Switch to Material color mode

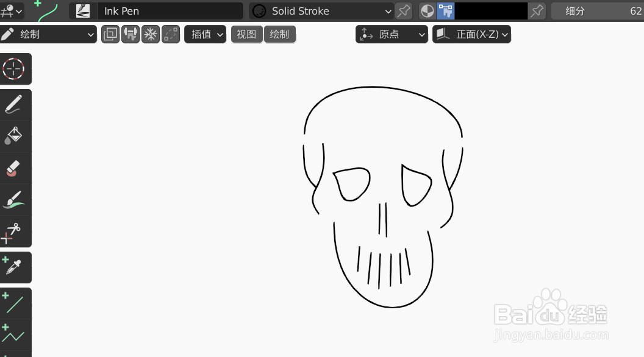428,11
